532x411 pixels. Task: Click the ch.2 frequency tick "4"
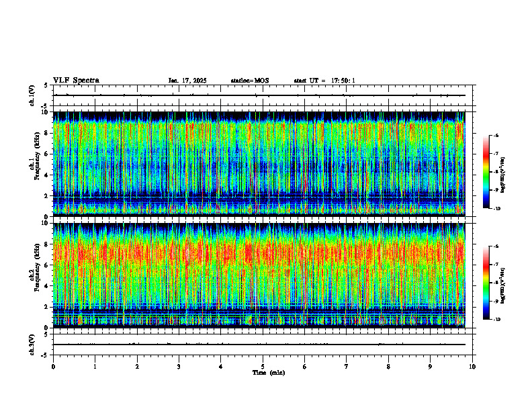[47, 286]
